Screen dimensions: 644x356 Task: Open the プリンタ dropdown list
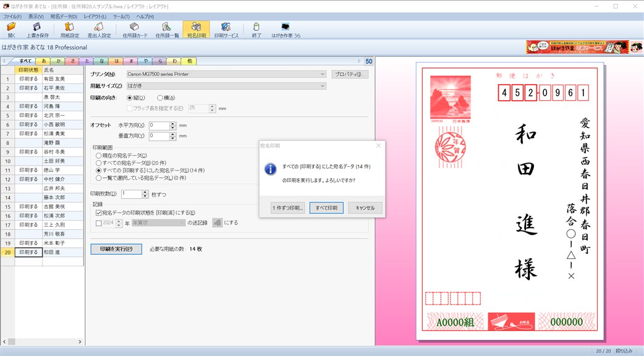226,74
